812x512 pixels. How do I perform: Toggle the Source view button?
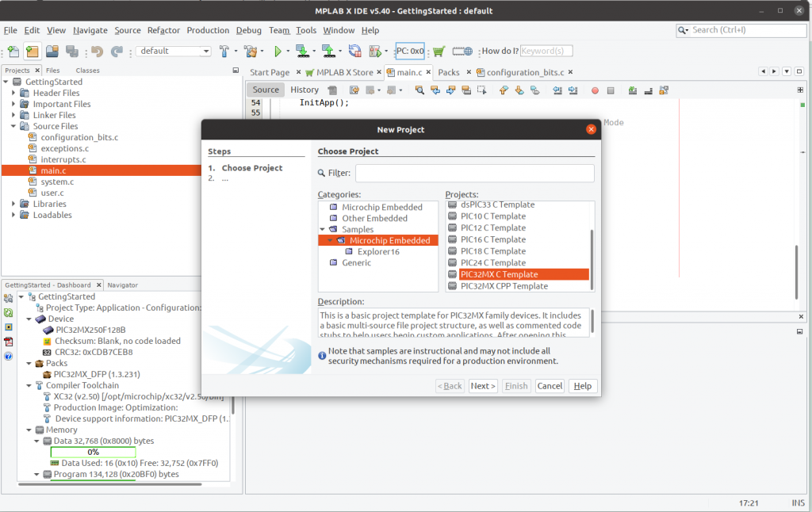point(266,90)
